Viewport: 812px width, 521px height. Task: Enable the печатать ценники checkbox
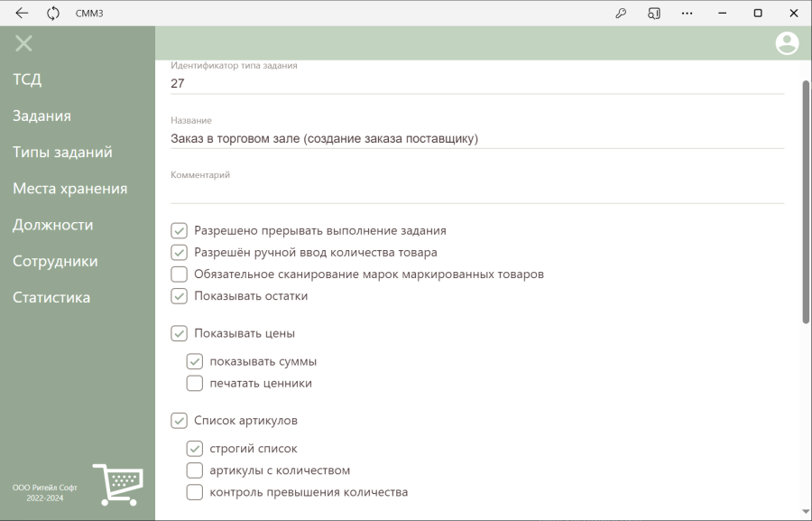click(x=195, y=383)
